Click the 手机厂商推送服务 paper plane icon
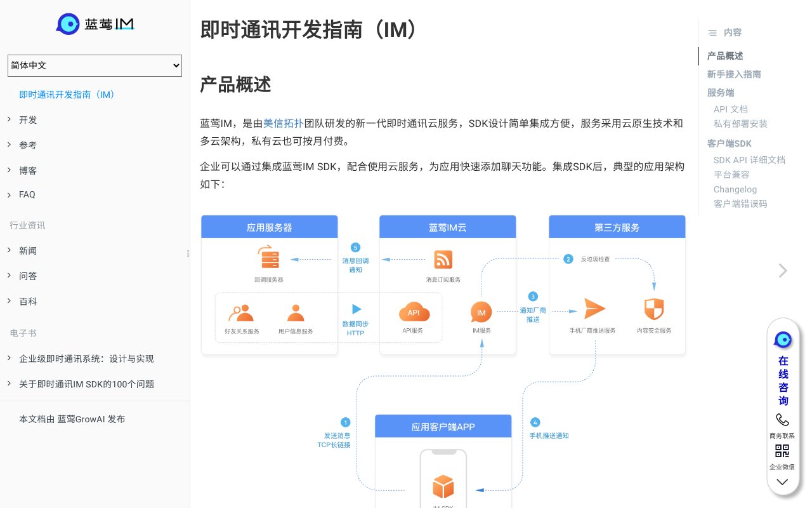Image resolution: width=812 pixels, height=508 pixels. click(x=595, y=309)
